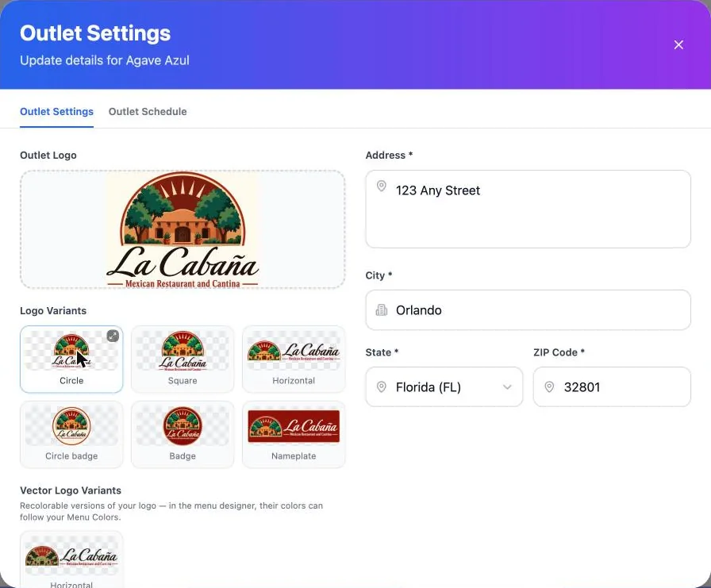711x588 pixels.
Task: Click the 'Update details for Agave Azul' subtitle
Action: click(x=104, y=60)
